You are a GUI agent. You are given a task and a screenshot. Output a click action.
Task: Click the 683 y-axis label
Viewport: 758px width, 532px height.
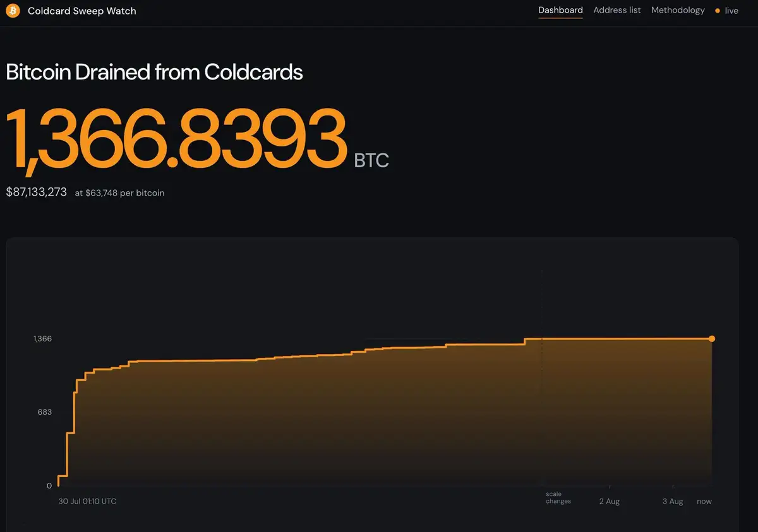pyautogui.click(x=44, y=412)
